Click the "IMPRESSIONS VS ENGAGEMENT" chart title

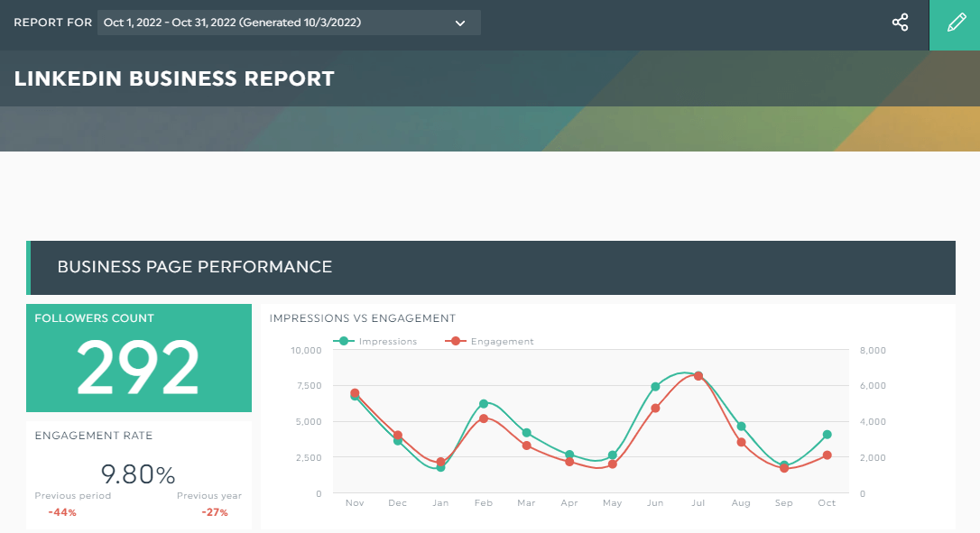coord(363,318)
